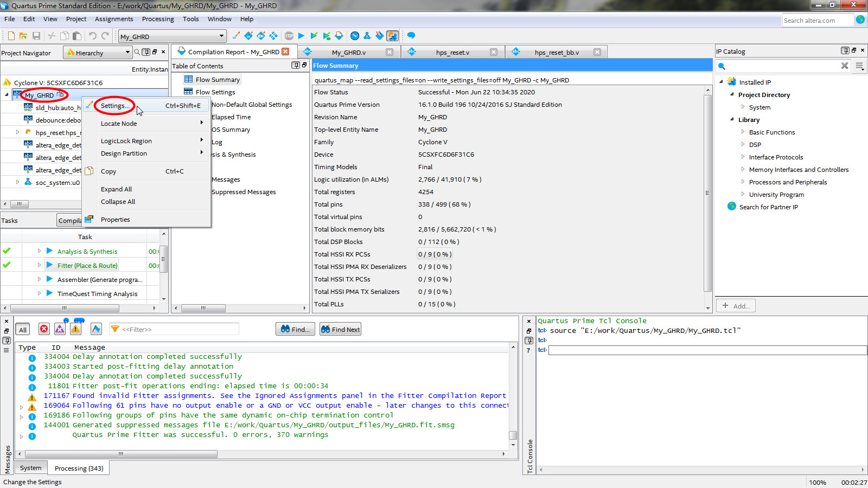Click the Search altera.com field
Image resolution: width=868 pixels, height=488 pixels.
tap(818, 20)
